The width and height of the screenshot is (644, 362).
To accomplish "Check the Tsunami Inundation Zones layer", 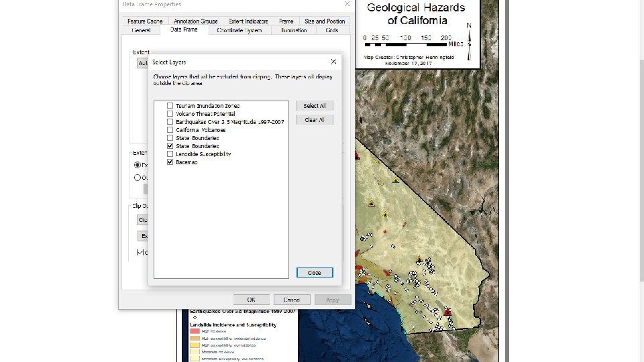I will tap(170, 105).
